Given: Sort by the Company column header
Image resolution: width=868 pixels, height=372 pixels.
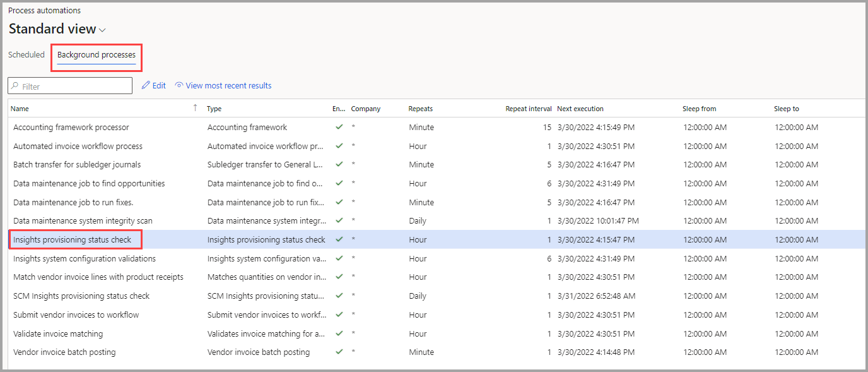Looking at the screenshot, I should (366, 109).
